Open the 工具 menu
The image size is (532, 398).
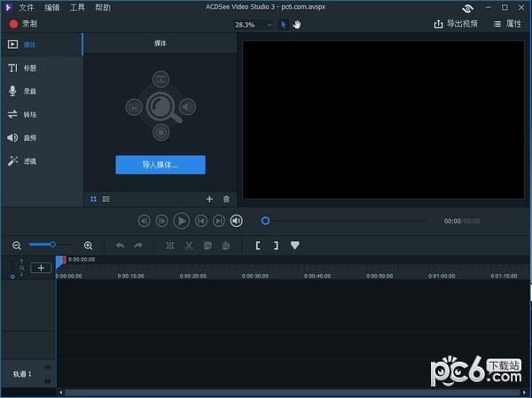tap(77, 7)
